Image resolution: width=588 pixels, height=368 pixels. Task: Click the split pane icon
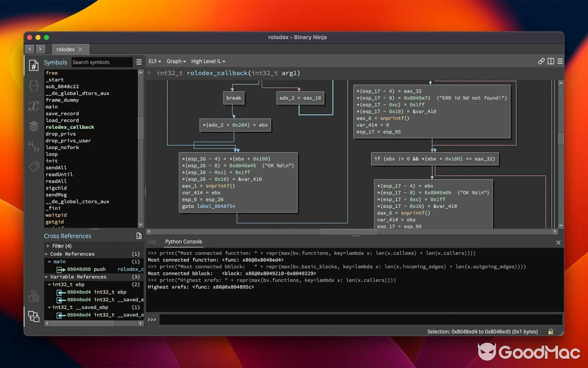(x=551, y=61)
